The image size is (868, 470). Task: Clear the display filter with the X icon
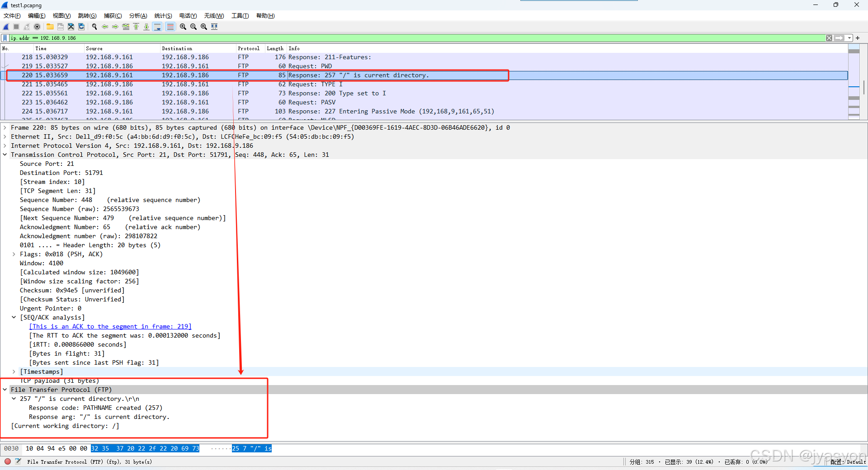coord(829,38)
